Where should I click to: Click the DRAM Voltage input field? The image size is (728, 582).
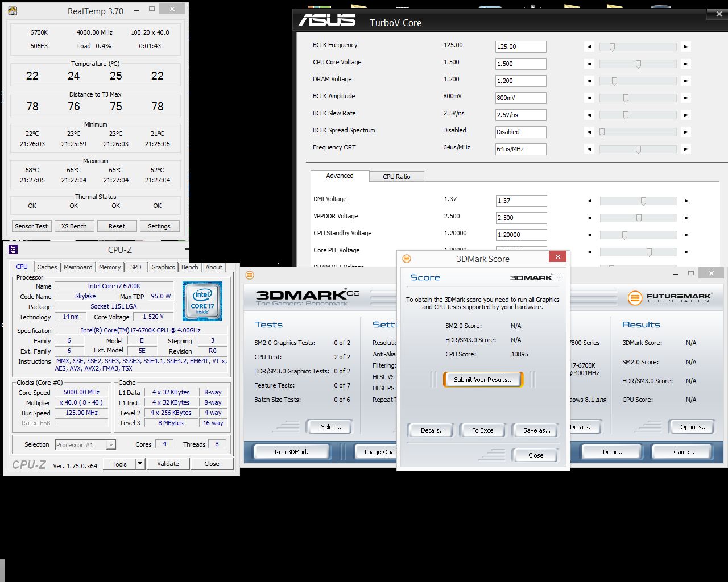[x=520, y=81]
